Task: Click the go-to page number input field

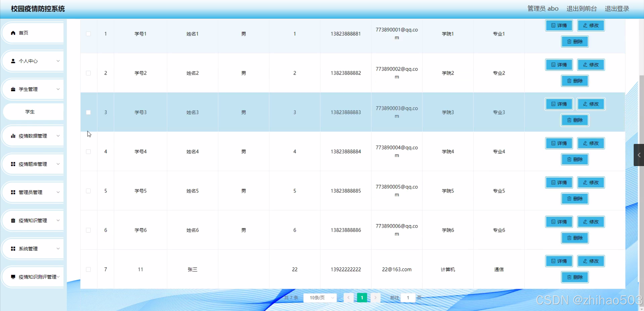Action: (x=408, y=298)
